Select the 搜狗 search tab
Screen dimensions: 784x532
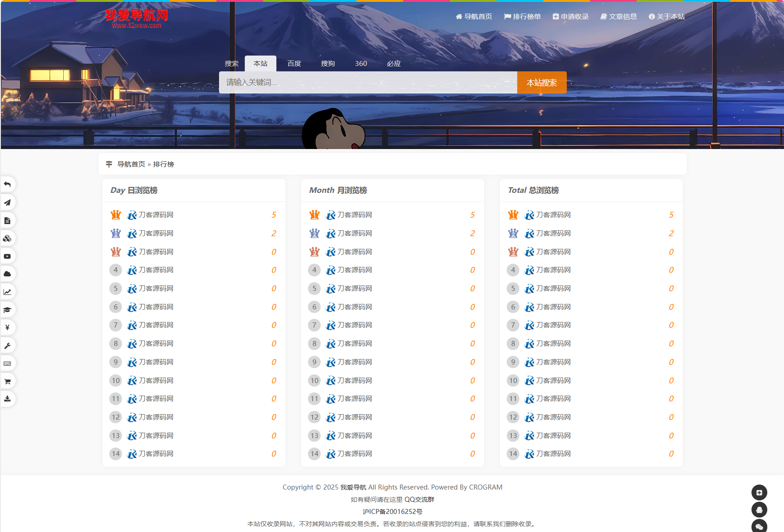[x=328, y=64]
